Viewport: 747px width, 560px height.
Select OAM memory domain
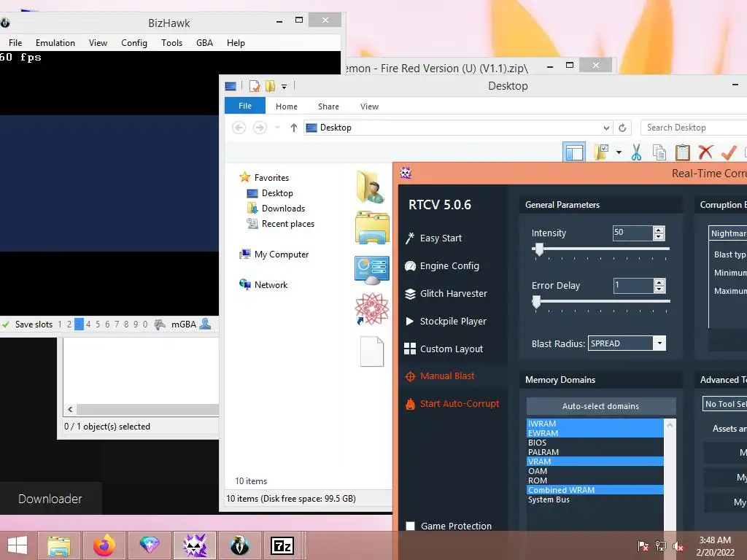(x=595, y=471)
